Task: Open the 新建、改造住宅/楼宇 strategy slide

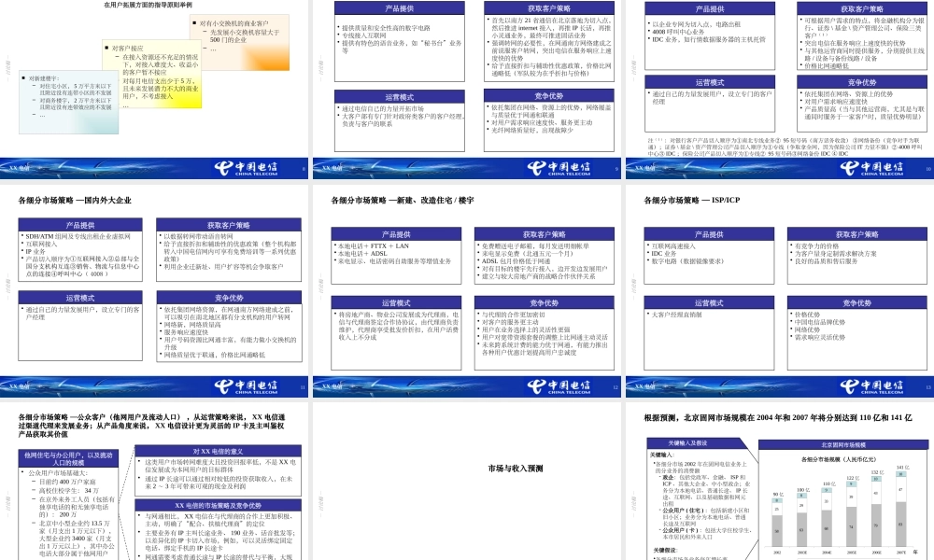Action: point(466,290)
